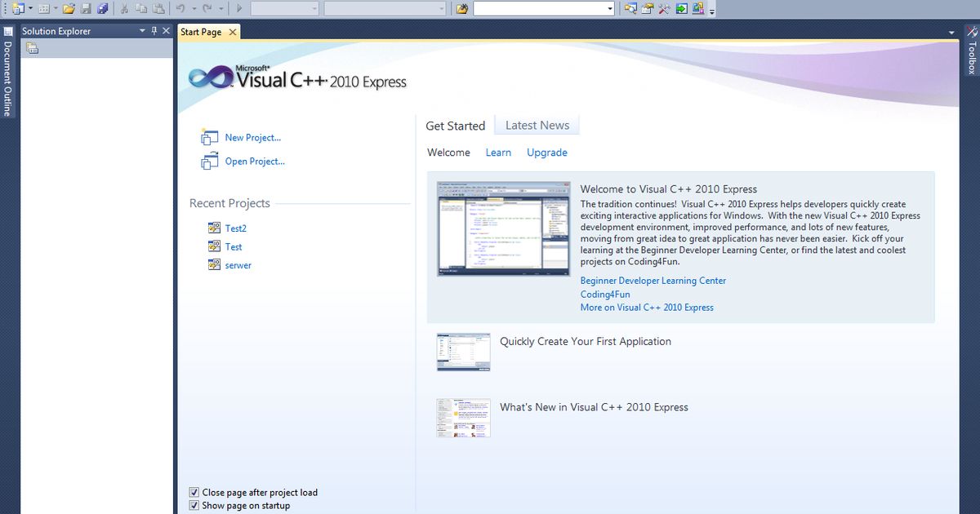Screen dimensions: 980x514
Task: Select the Learn section on the Start Page
Action: click(498, 153)
